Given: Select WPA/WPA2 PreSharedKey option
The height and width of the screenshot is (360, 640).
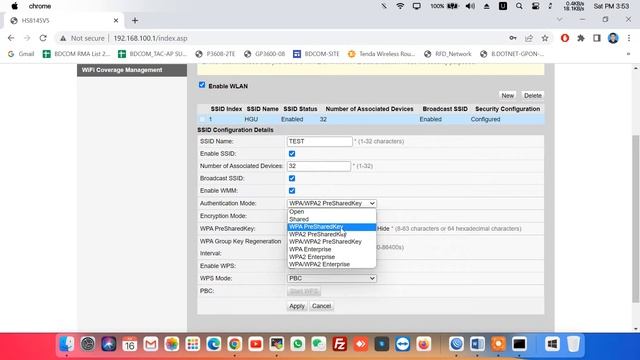Looking at the screenshot, I should [x=332, y=242].
